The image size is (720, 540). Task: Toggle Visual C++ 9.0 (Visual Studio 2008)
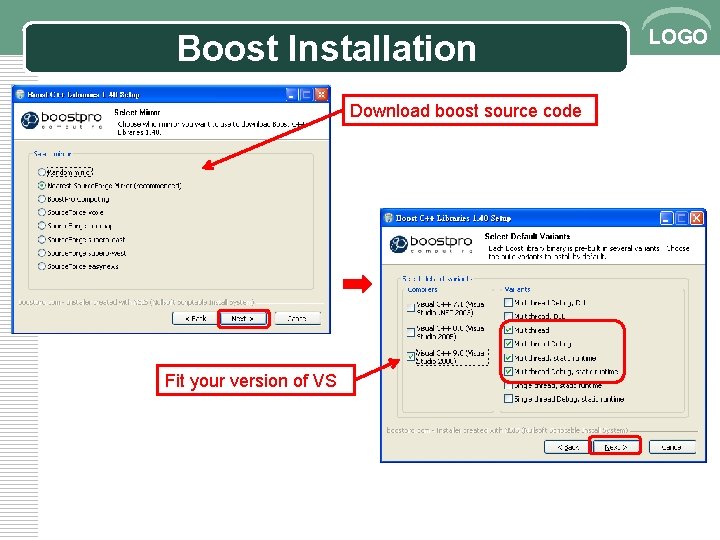click(411, 356)
